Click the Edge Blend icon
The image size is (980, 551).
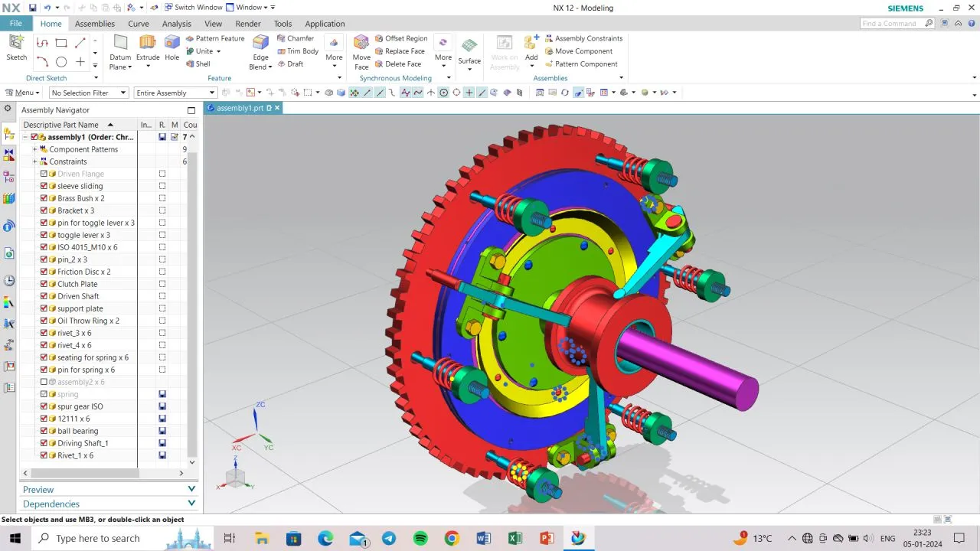point(261,42)
